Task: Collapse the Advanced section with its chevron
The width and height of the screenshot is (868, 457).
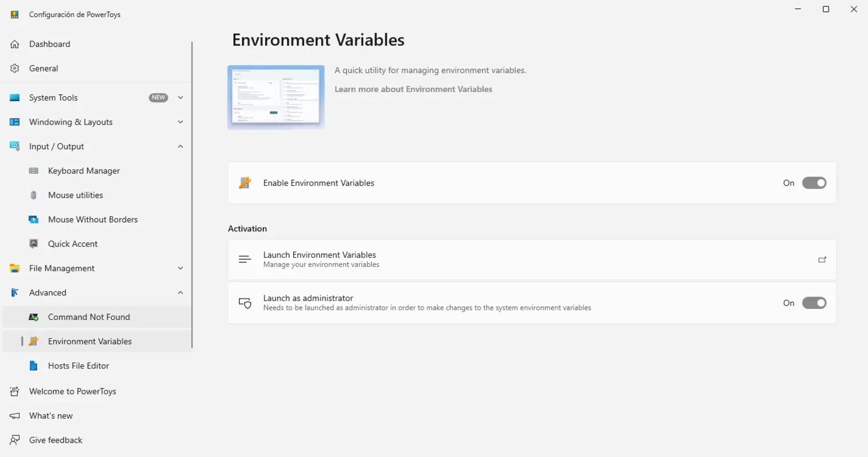Action: 181,292
